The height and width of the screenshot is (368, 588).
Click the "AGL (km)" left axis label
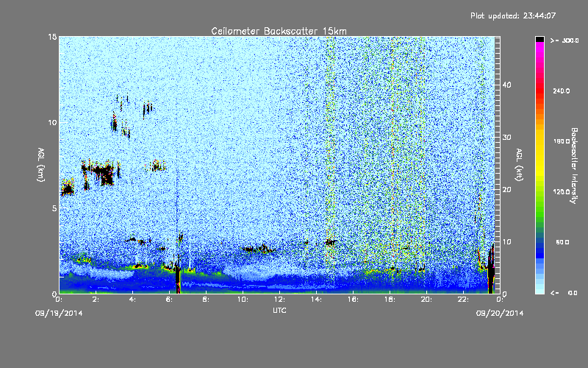[41, 164]
